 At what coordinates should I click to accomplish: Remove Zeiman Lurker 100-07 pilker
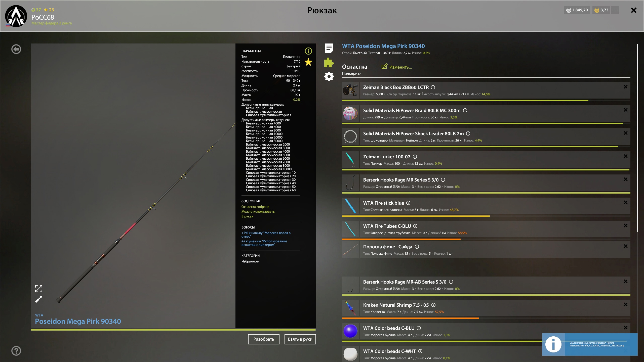tap(626, 156)
